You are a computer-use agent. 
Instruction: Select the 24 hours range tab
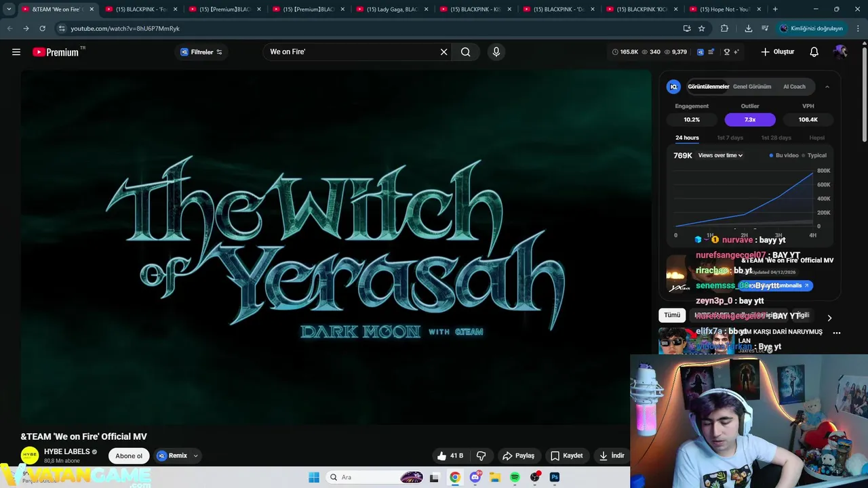(x=687, y=138)
